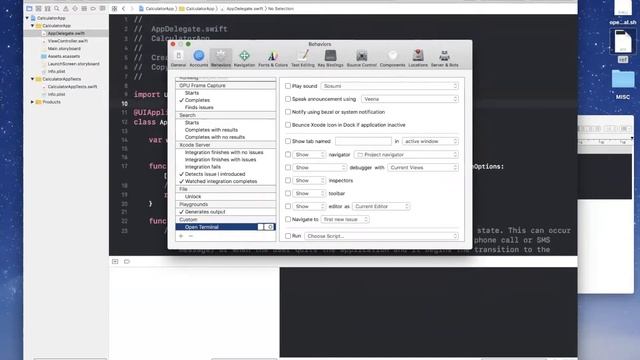Show the Find navigator in Xcode

tap(57, 8)
